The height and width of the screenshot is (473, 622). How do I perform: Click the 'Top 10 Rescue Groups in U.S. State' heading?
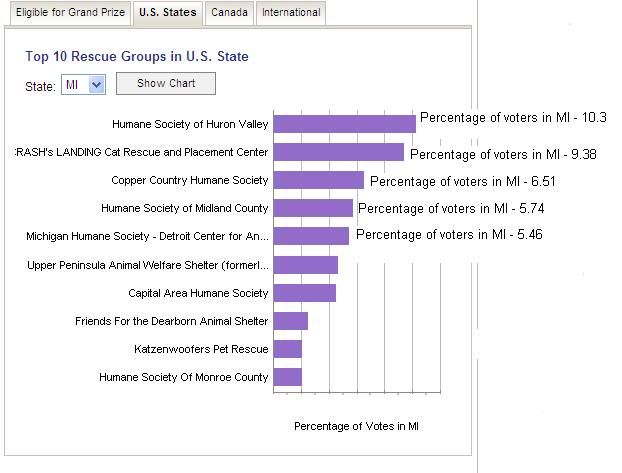click(x=137, y=56)
